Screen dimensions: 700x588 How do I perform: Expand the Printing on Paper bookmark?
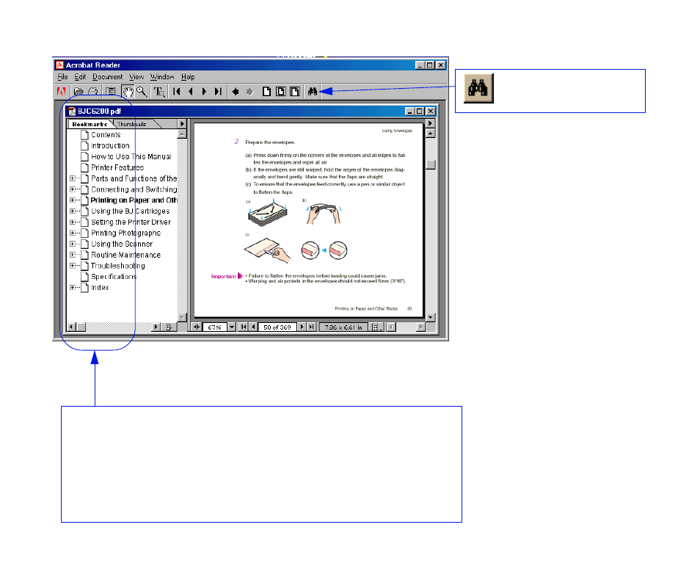[x=73, y=200]
